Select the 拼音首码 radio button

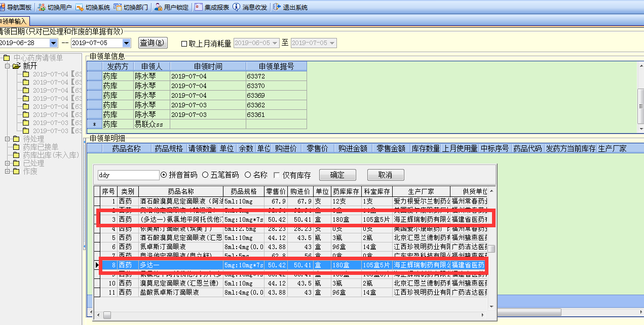(164, 175)
